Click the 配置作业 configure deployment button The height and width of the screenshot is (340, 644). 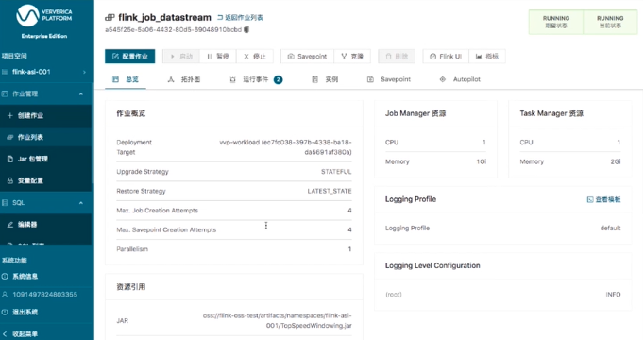tap(129, 57)
